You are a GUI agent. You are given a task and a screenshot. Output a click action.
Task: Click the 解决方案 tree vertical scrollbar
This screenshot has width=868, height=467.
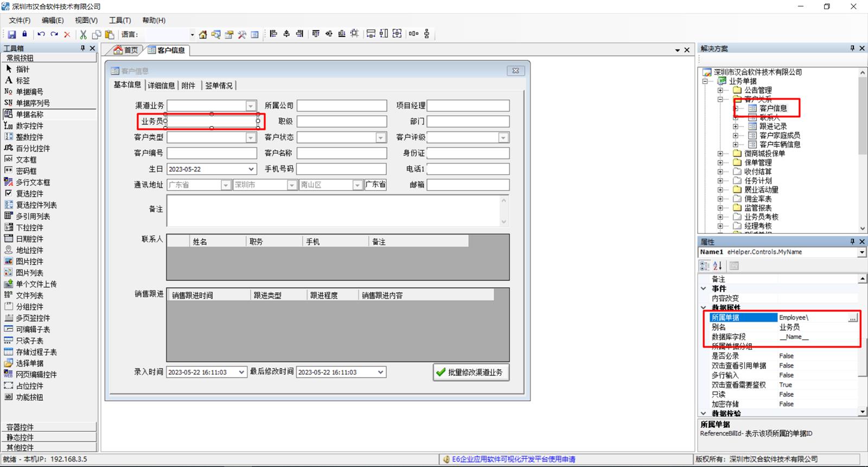863,150
